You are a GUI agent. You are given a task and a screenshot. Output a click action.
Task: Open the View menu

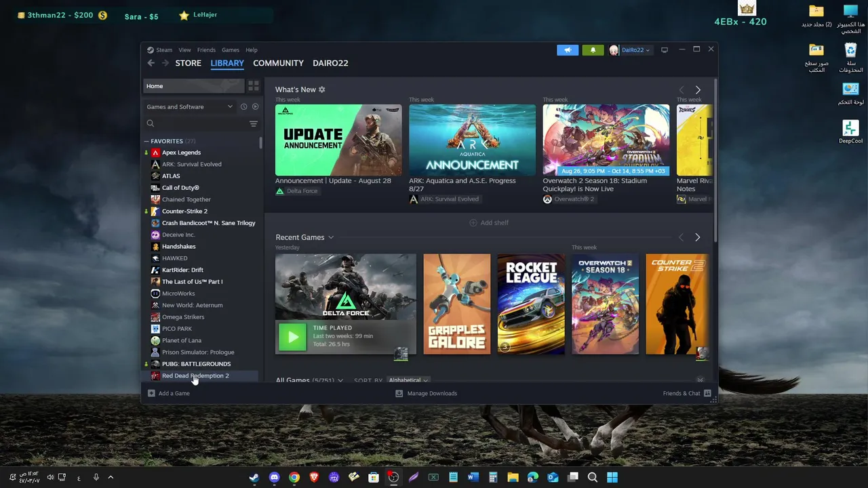point(184,50)
